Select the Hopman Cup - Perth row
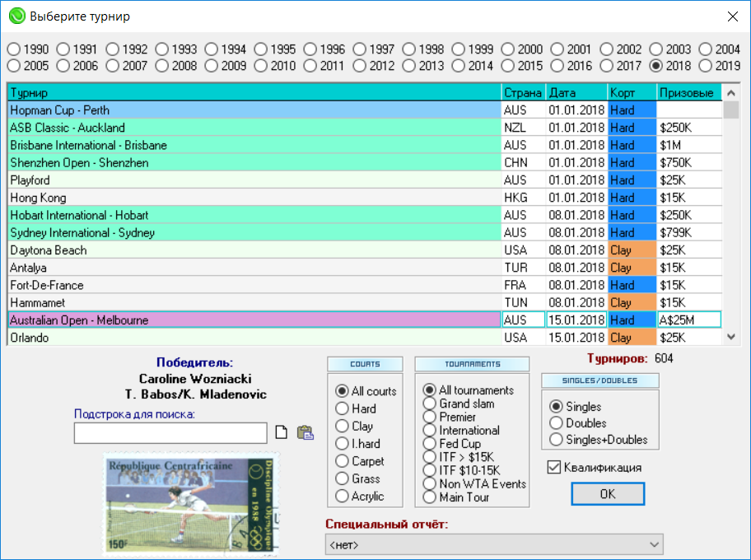The image size is (751, 560). 254,110
